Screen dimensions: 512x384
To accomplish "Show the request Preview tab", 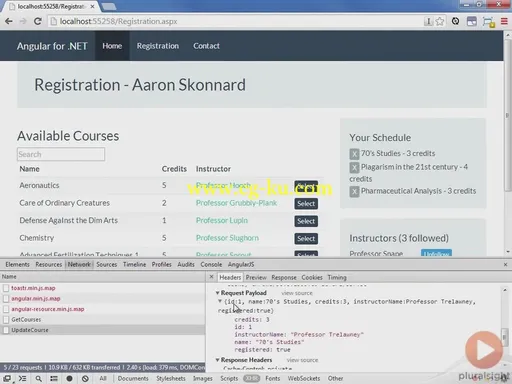I will (256, 277).
